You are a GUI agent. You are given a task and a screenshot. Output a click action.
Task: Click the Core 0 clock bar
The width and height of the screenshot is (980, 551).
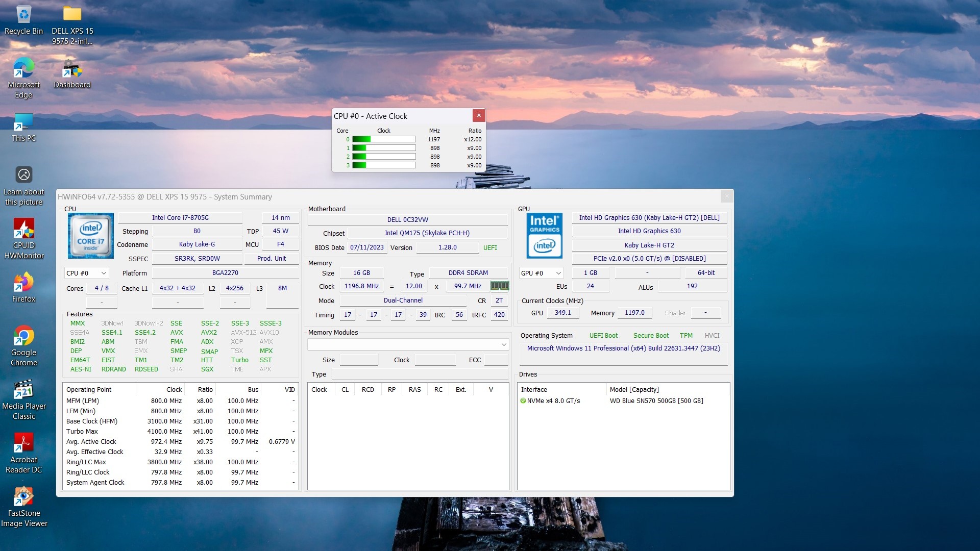tap(384, 139)
